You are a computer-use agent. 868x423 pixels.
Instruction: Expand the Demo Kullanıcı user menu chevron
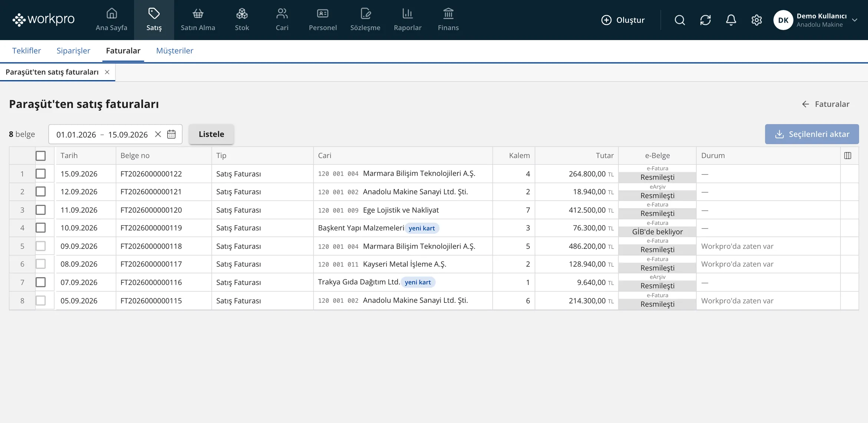coord(855,20)
